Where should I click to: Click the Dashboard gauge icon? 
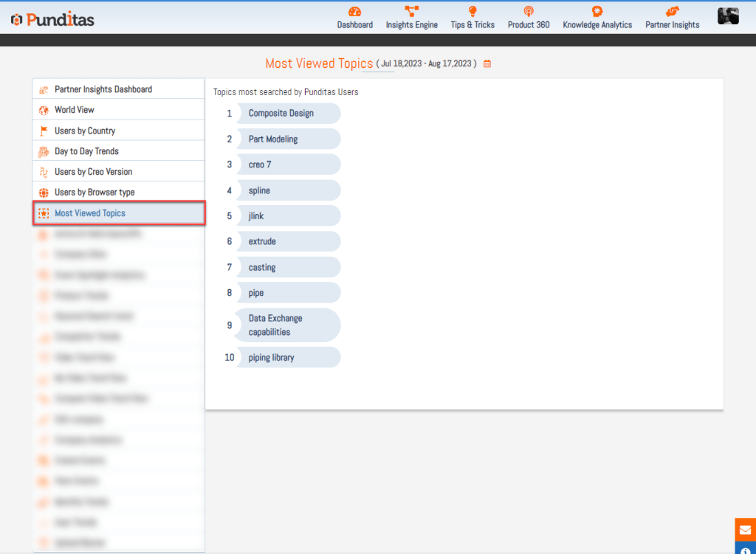pos(354,12)
